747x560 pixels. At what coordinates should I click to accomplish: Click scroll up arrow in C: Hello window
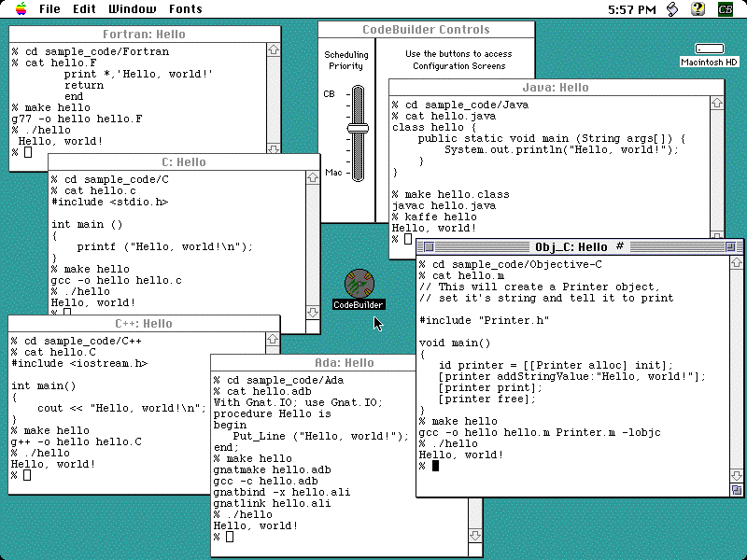coord(313,177)
